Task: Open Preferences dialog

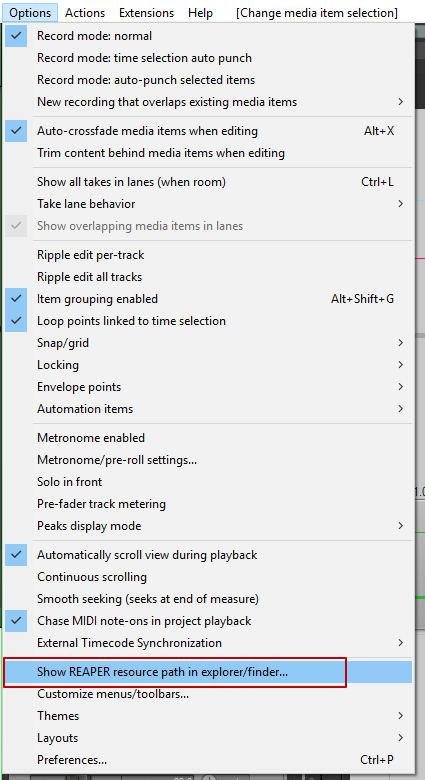Action: pos(208,760)
